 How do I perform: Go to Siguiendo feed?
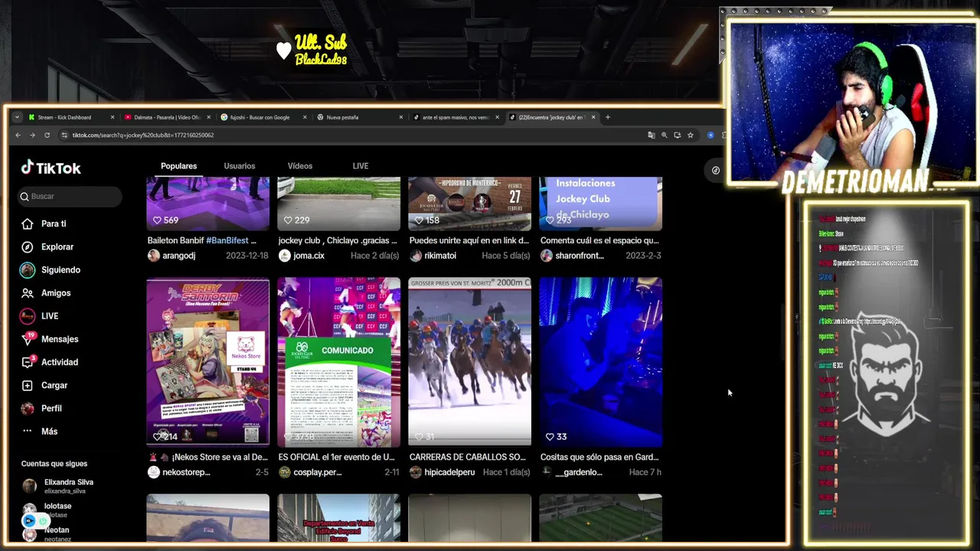[51, 269]
